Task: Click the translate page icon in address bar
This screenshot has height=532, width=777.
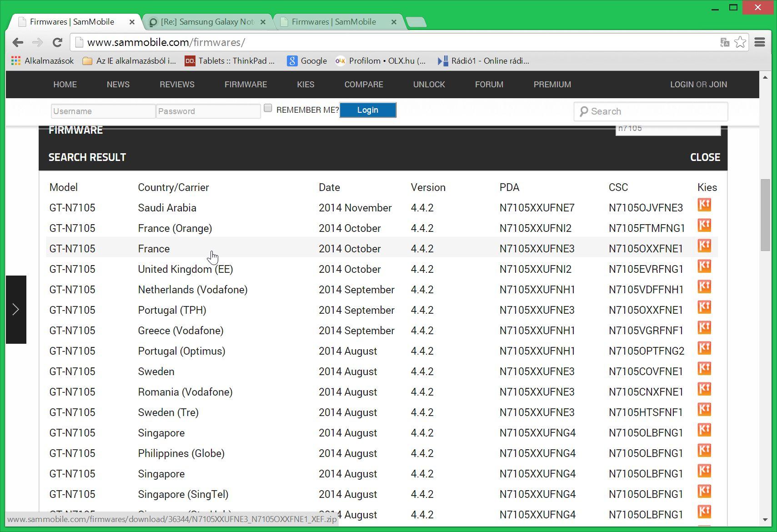Action: coord(725,42)
